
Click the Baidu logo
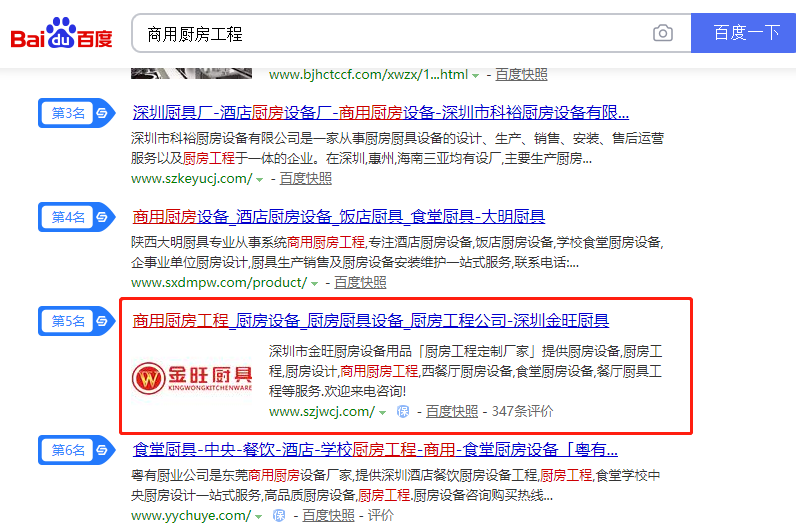click(x=61, y=33)
